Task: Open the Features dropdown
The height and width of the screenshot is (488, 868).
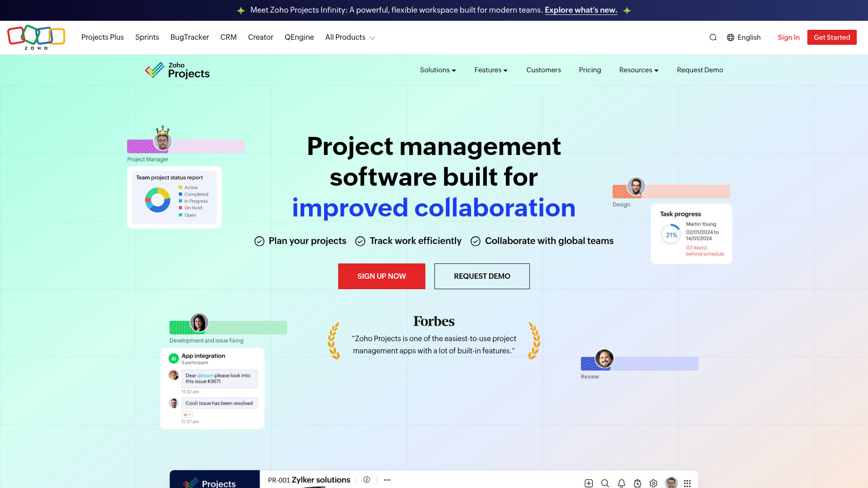Action: 491,70
